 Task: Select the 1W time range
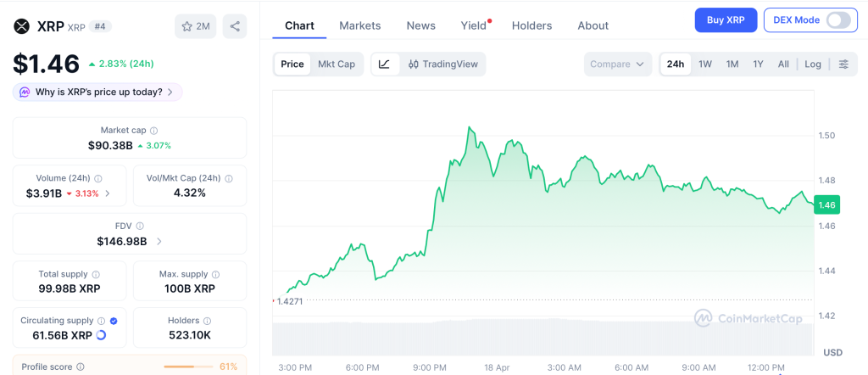[x=704, y=64]
